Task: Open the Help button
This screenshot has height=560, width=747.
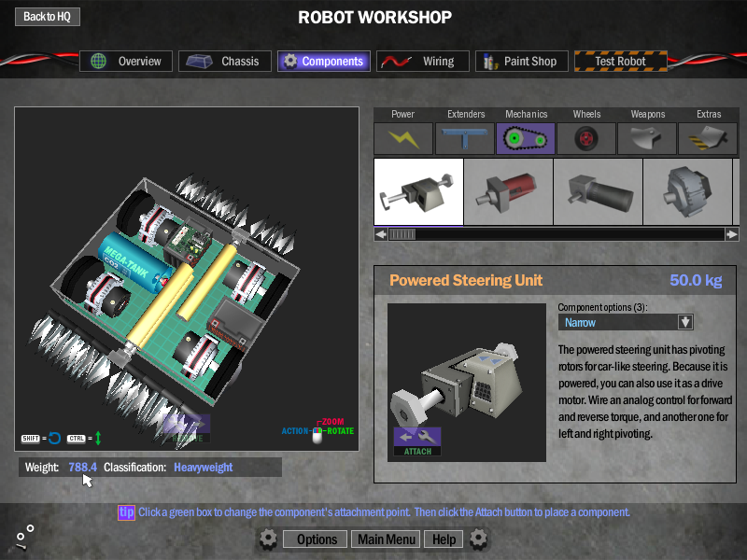Action: pyautogui.click(x=444, y=539)
